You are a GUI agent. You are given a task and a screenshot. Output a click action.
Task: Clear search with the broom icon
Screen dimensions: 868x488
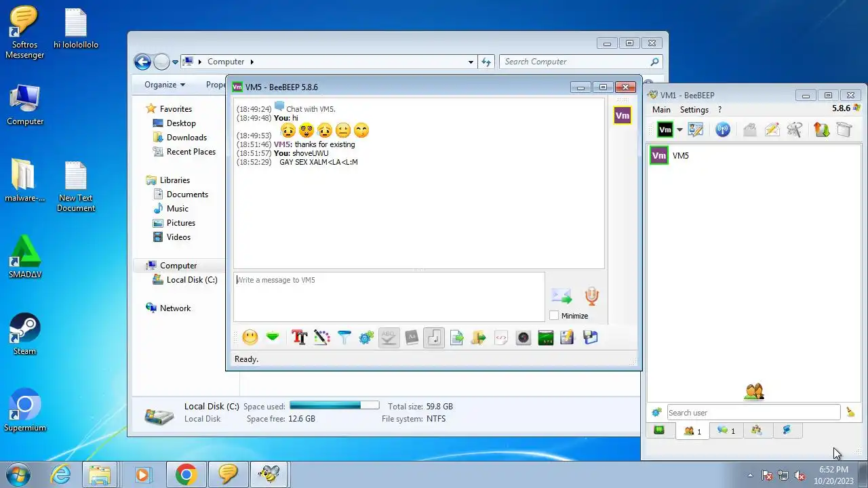850,412
